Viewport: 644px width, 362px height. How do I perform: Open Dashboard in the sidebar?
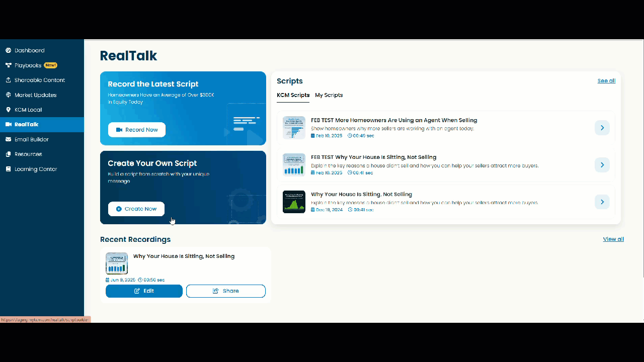pyautogui.click(x=42, y=50)
